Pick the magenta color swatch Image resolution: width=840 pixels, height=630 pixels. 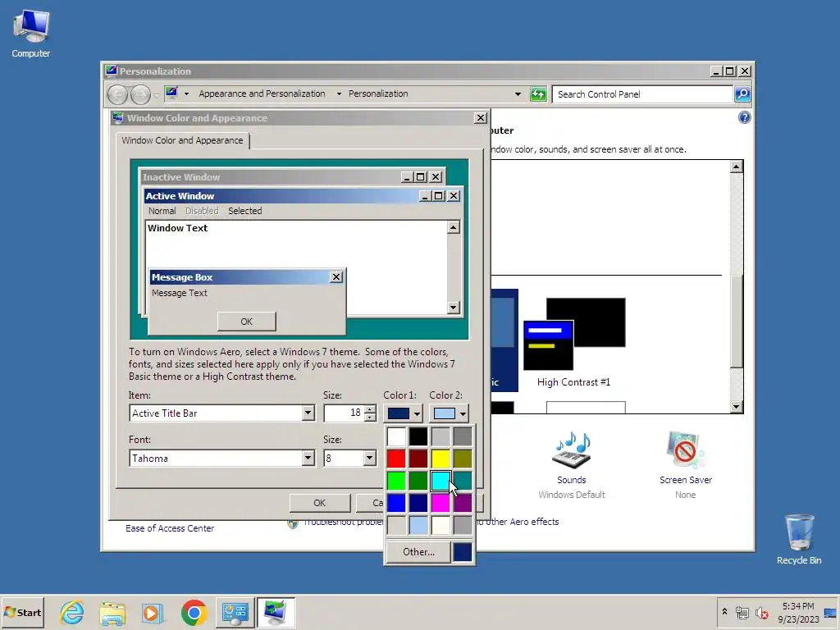pos(441,503)
